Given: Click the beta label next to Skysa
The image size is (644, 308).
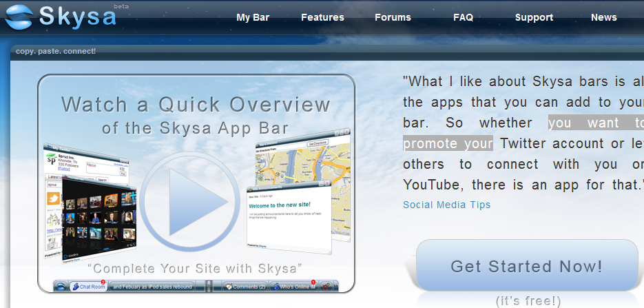Looking at the screenshot, I should [x=121, y=6].
